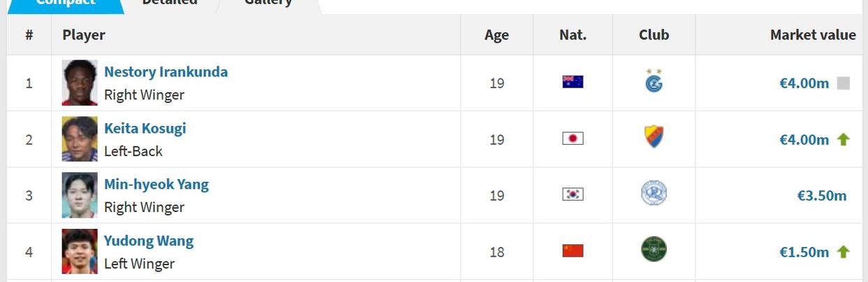The image size is (868, 282).
Task: Open the Grasshopper club crest in row one
Action: 654,81
